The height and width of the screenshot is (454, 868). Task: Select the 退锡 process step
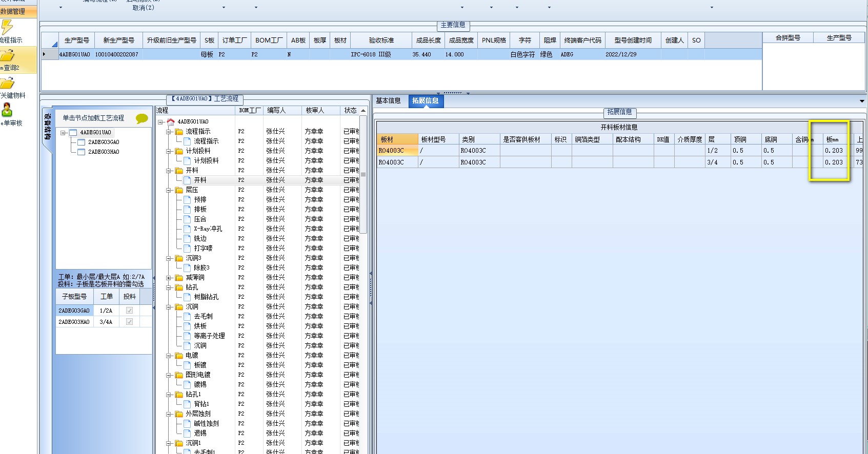[x=200, y=434]
